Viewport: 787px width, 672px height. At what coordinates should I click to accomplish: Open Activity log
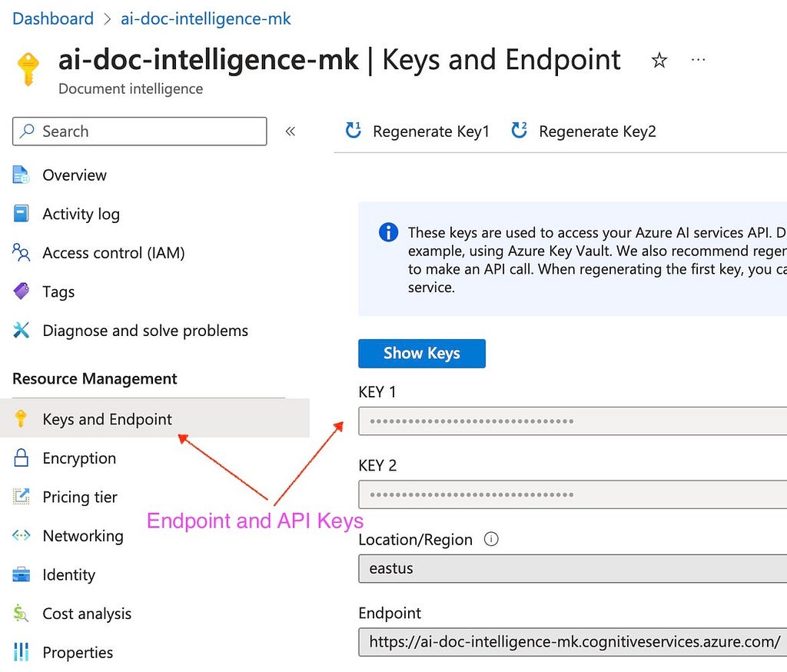[81, 214]
